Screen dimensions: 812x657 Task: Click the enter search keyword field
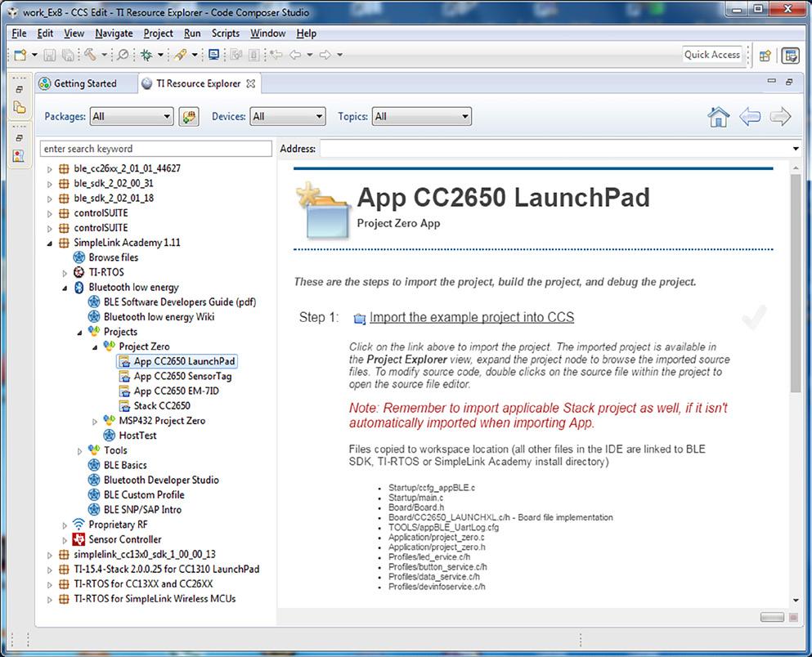click(x=156, y=149)
